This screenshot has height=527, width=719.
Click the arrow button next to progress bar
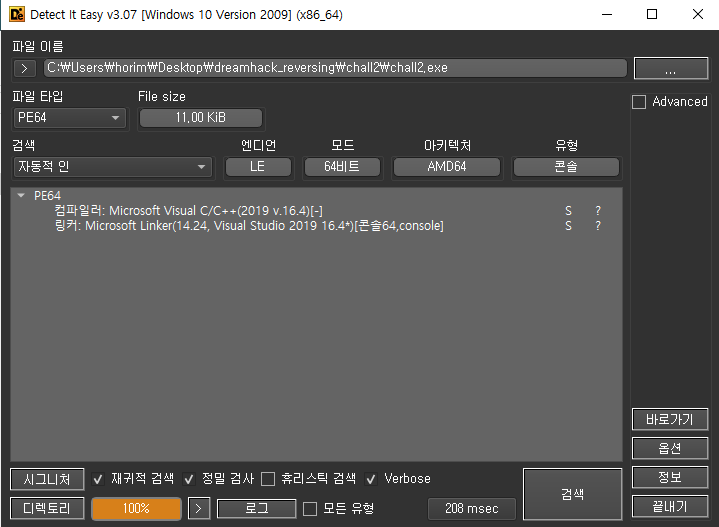(200, 508)
